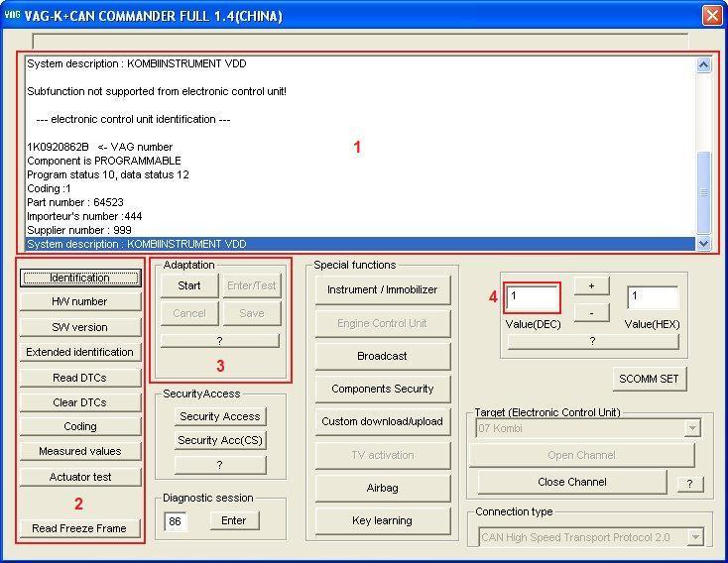Open Extended identification
This screenshot has height=563, width=728.
(x=80, y=352)
